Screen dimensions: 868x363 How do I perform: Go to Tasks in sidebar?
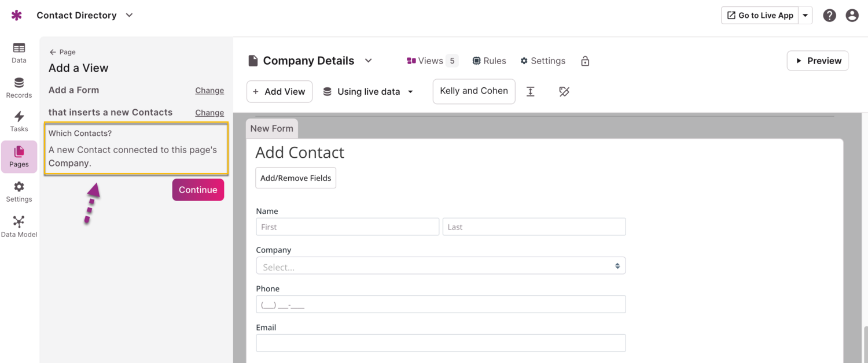point(19,121)
